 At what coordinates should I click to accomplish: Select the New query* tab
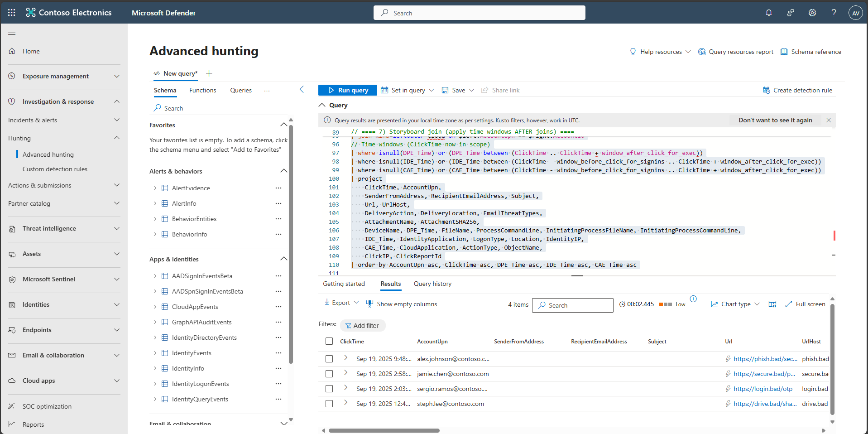pyautogui.click(x=176, y=73)
